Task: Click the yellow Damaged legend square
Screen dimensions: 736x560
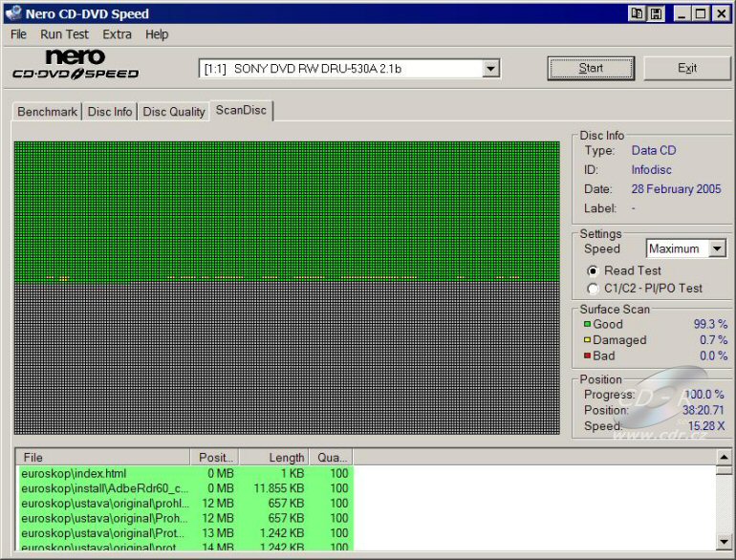Action: pos(587,340)
